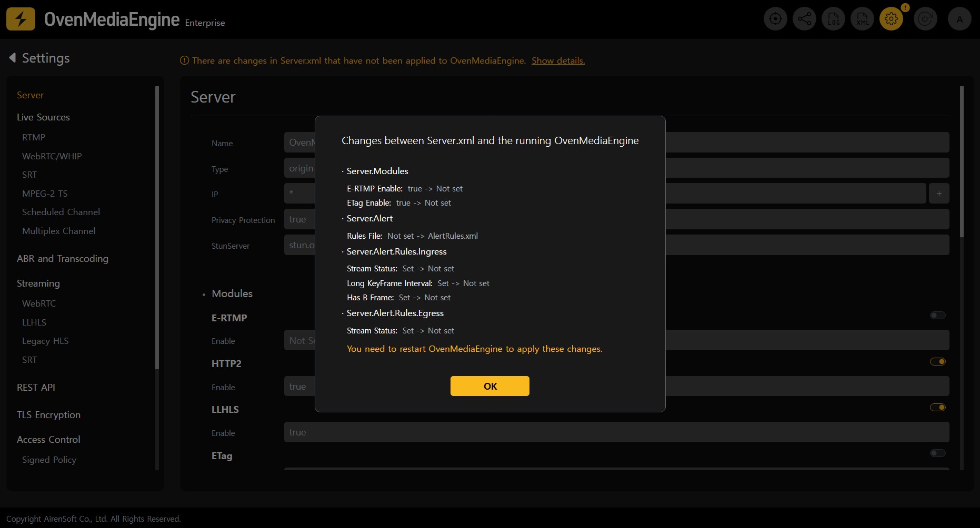This screenshot has height=528, width=980.
Task: Click the OvenMediaEngine lightning bolt logo
Action: (21, 19)
